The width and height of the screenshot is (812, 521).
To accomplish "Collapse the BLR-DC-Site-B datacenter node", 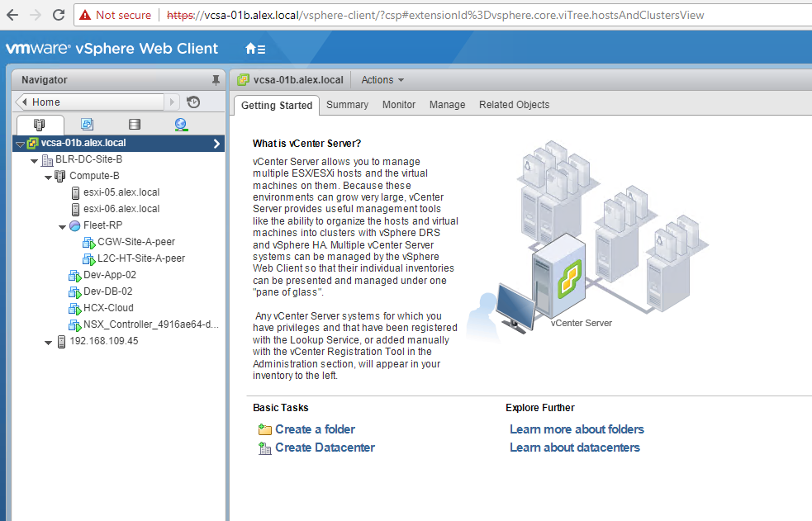I will tap(34, 160).
